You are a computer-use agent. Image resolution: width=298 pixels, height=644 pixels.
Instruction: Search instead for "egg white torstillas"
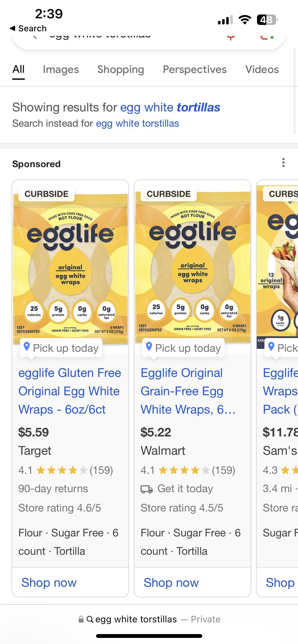click(x=137, y=124)
